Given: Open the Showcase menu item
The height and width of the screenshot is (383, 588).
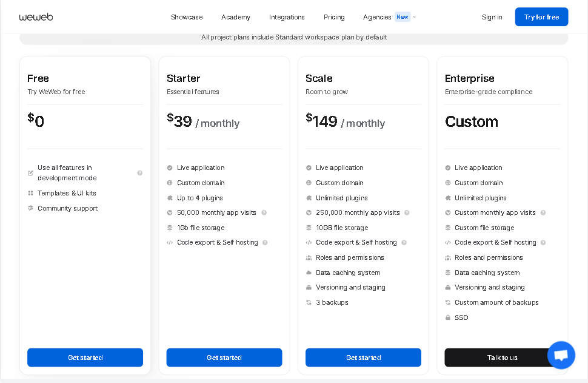Looking at the screenshot, I should (187, 17).
